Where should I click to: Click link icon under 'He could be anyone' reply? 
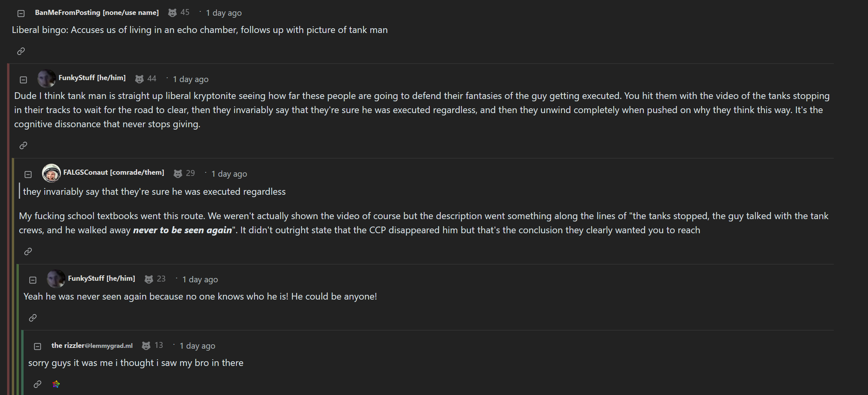33,318
